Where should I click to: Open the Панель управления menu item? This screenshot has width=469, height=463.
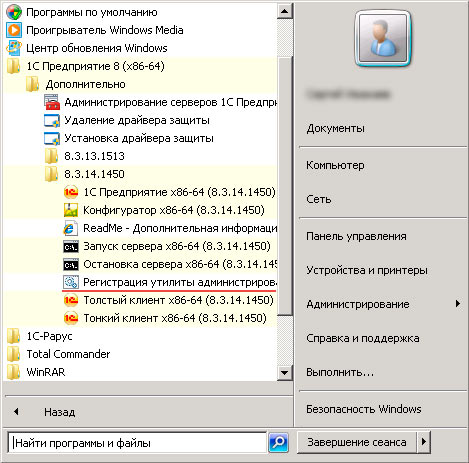356,236
